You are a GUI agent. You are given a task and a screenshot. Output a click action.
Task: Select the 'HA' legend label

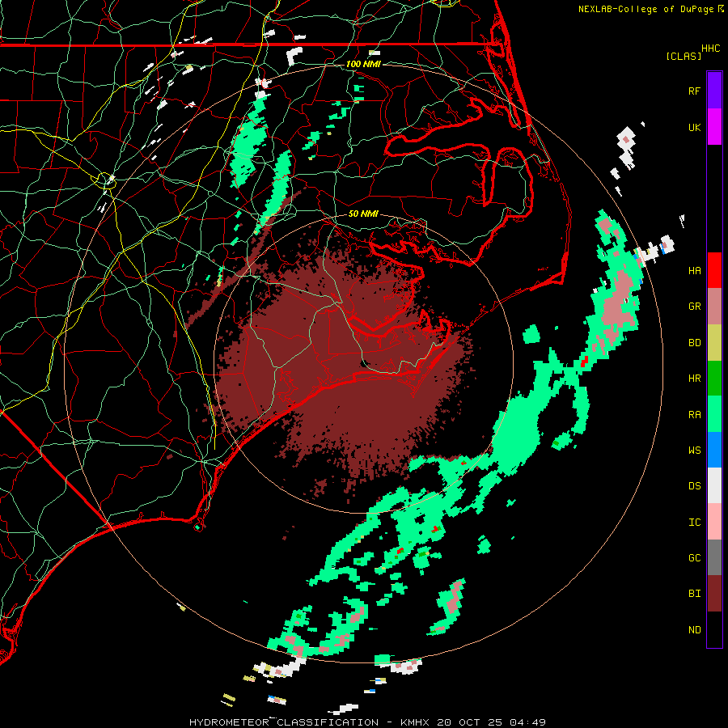coord(694,270)
